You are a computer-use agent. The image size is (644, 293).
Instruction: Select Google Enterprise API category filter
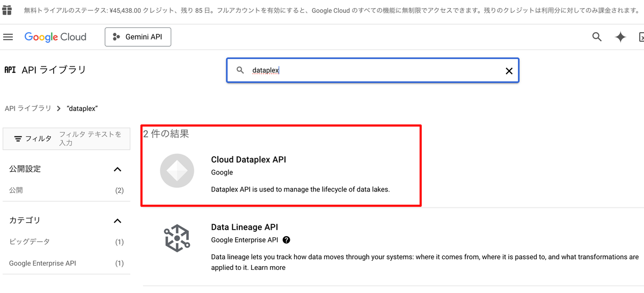(x=67, y=263)
